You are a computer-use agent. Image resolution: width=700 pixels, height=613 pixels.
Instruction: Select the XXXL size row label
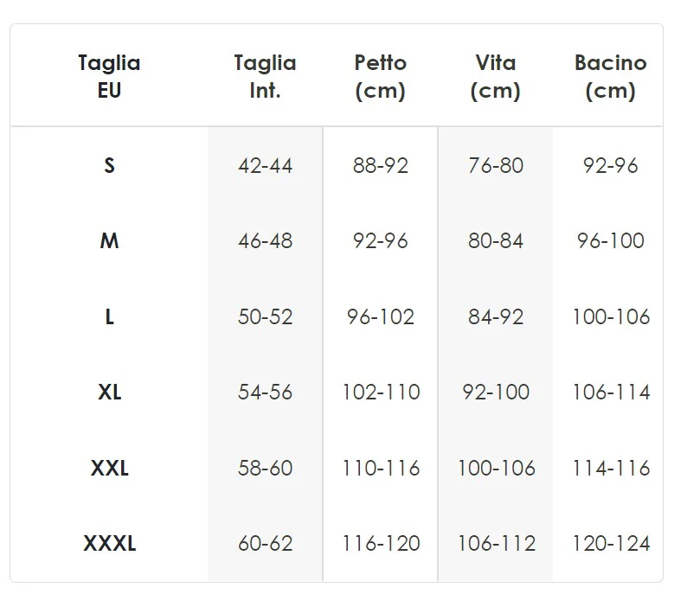coord(109,543)
